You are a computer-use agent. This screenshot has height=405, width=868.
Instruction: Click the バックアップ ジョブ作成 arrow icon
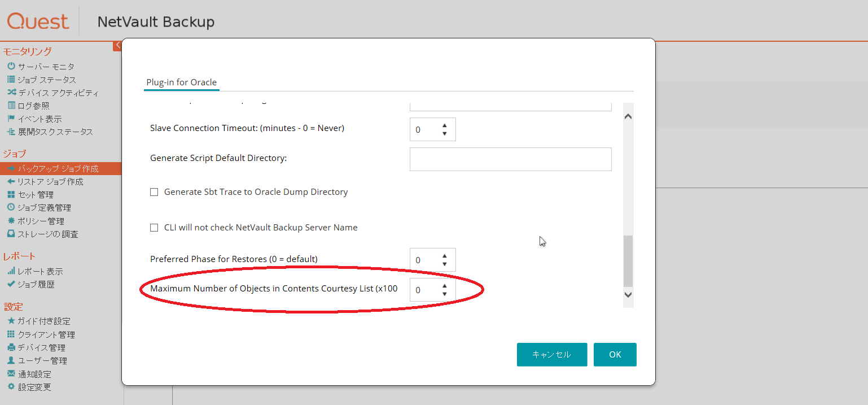[x=11, y=168]
